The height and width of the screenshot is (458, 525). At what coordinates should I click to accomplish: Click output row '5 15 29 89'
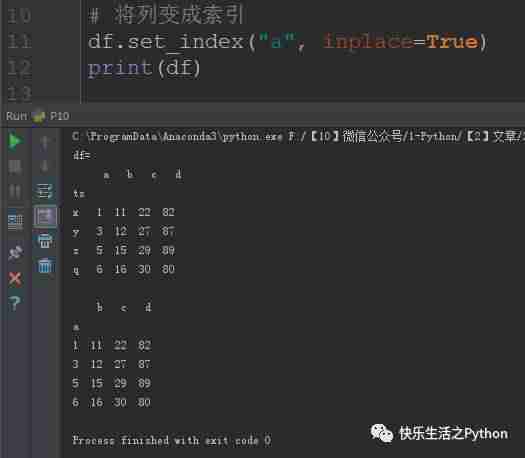click(x=112, y=383)
